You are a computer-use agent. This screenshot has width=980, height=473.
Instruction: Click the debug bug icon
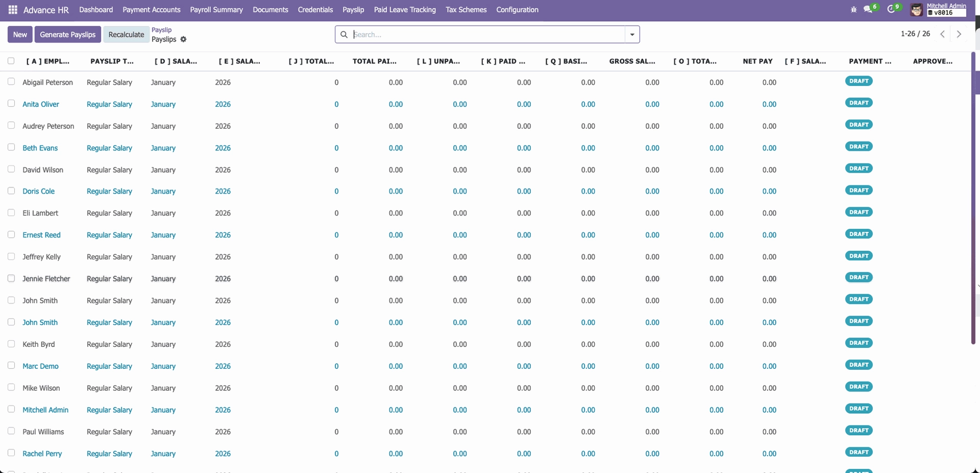tap(854, 10)
